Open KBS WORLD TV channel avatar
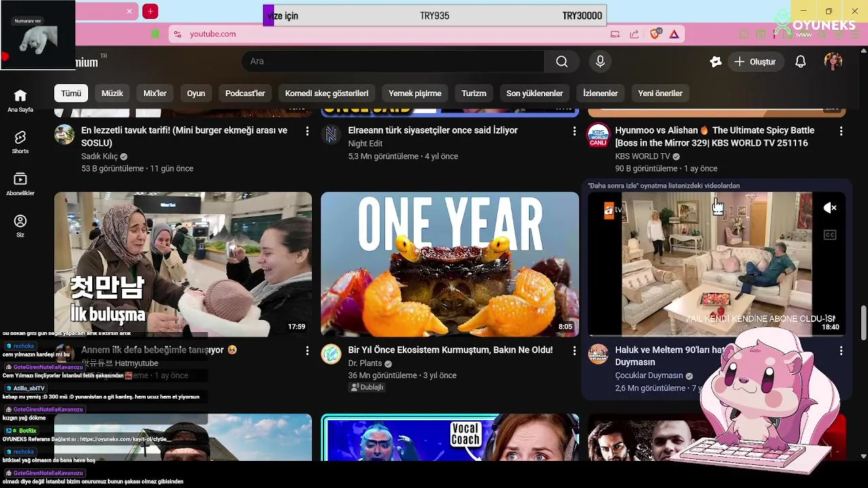Viewport: 868px width, 488px height. coord(598,134)
